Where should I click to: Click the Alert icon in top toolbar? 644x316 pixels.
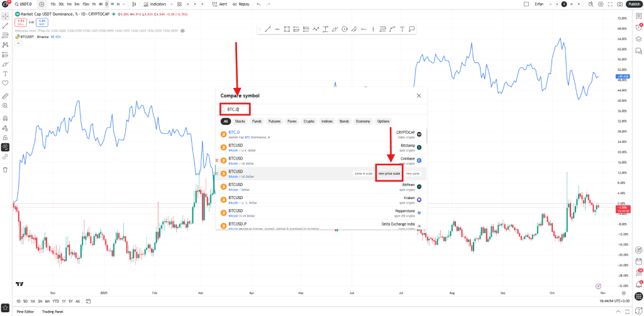pos(219,4)
